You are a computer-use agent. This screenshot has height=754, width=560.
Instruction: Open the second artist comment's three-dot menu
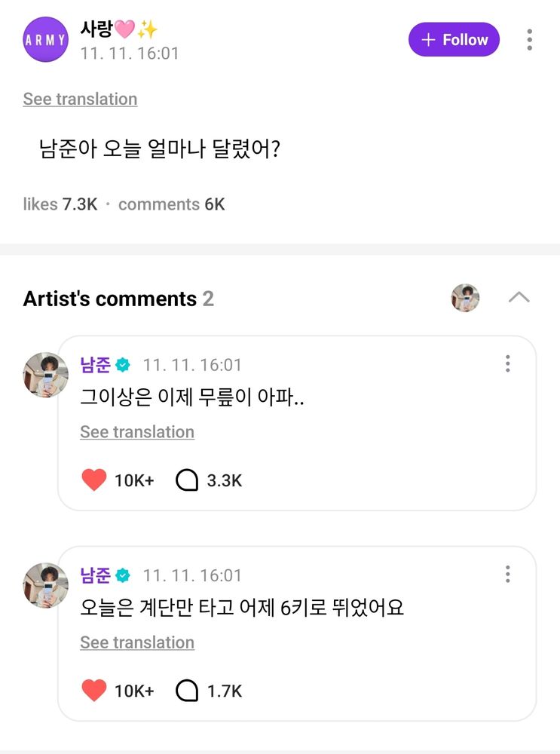tap(508, 575)
